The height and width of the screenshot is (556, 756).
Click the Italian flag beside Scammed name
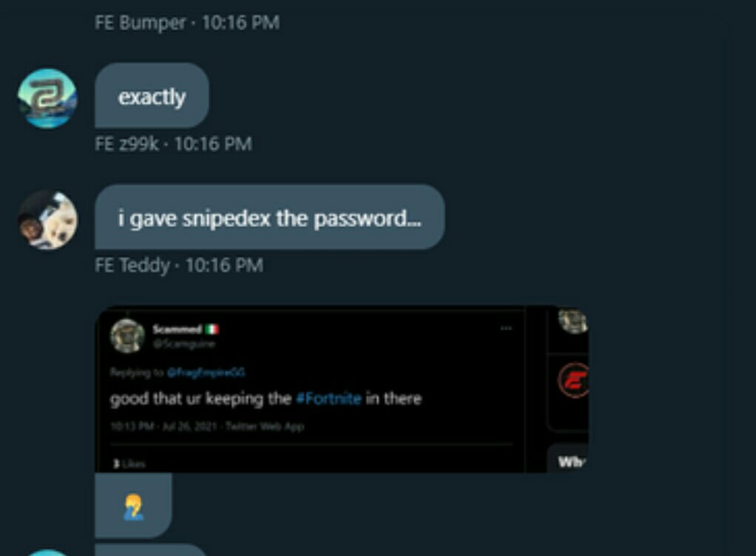pyautogui.click(x=212, y=330)
